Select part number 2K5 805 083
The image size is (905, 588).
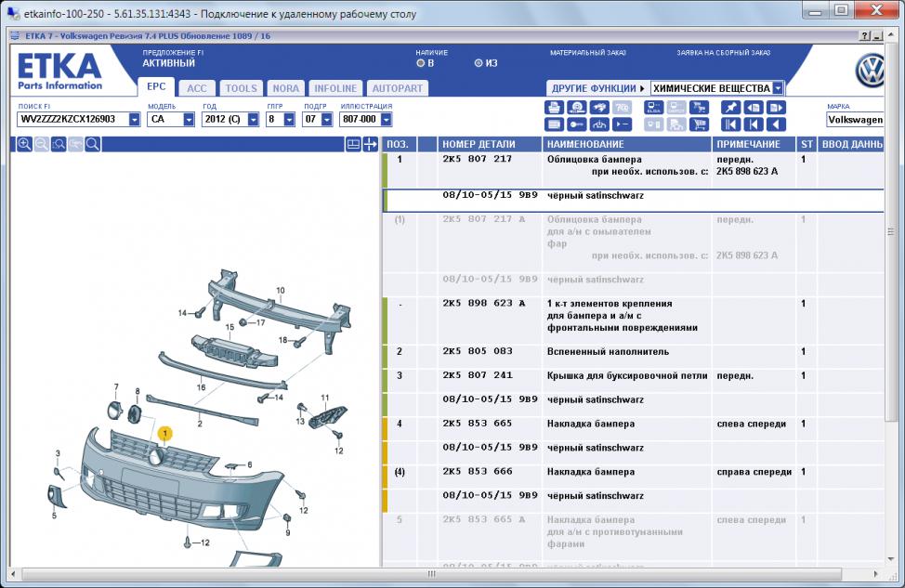(x=478, y=351)
